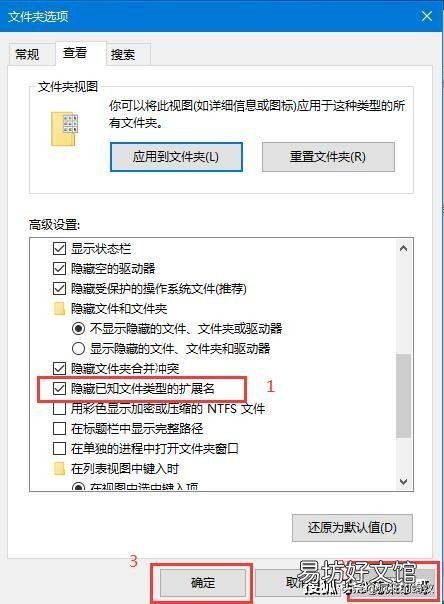Click the advanced settings scrollbar thumb
The height and width of the screenshot is (604, 444).
(x=404, y=396)
